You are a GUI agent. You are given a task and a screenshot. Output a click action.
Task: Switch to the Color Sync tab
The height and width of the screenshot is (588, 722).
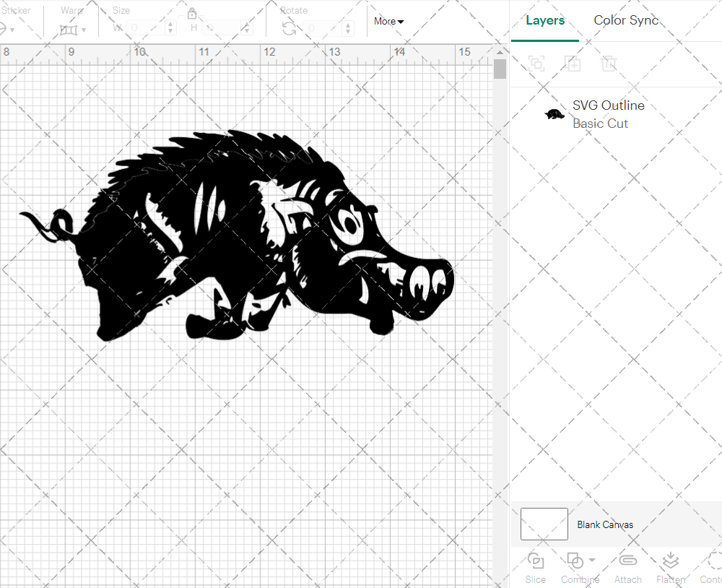tap(626, 20)
